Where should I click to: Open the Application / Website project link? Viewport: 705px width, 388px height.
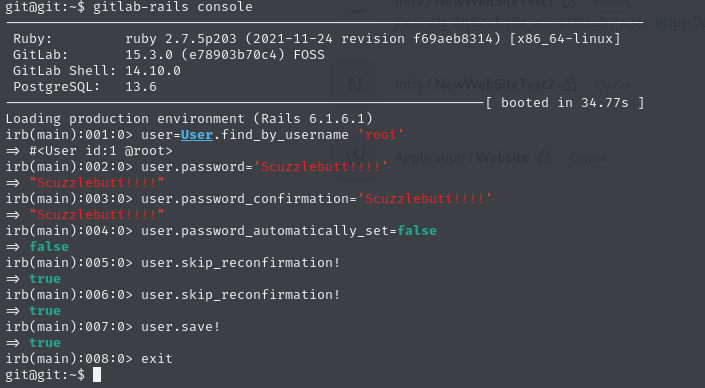coord(462,157)
